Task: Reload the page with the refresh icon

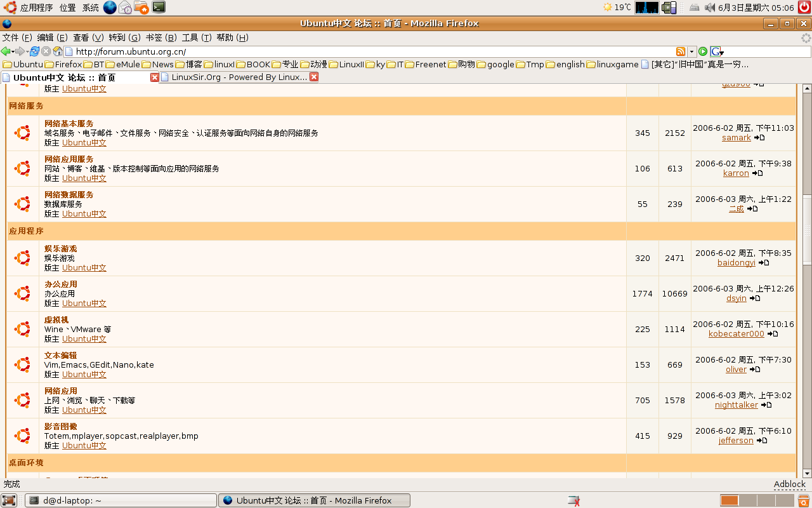Action: 34,51
